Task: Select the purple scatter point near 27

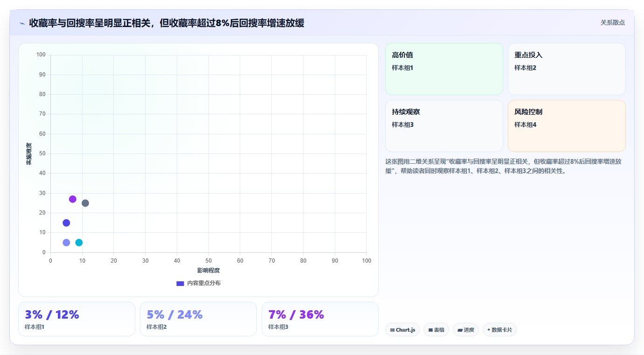Action: point(73,199)
